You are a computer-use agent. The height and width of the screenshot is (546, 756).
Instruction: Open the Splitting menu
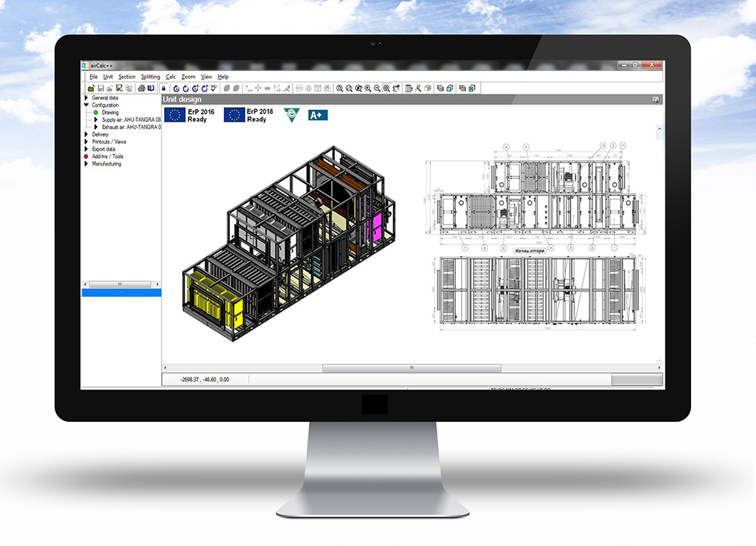[150, 76]
